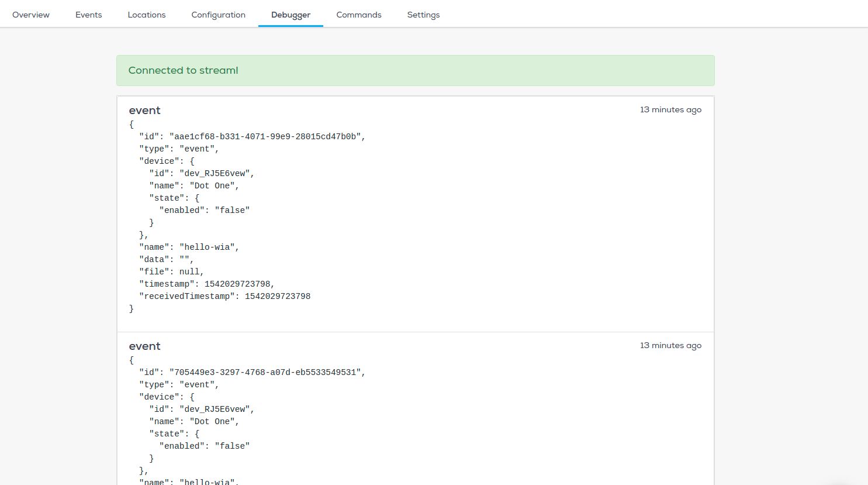Open the Overview tab
868x485 pixels.
pos(31,15)
